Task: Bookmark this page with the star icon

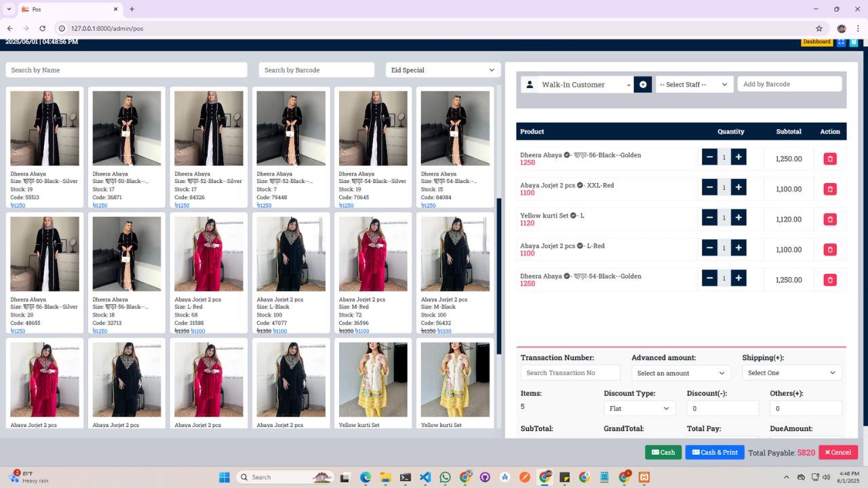Action: (819, 28)
